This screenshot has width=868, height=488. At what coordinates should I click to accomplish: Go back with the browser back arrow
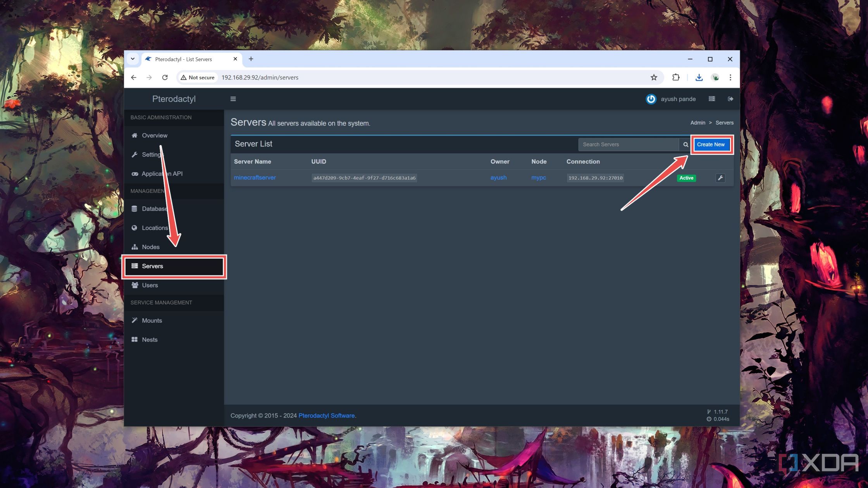pyautogui.click(x=134, y=77)
